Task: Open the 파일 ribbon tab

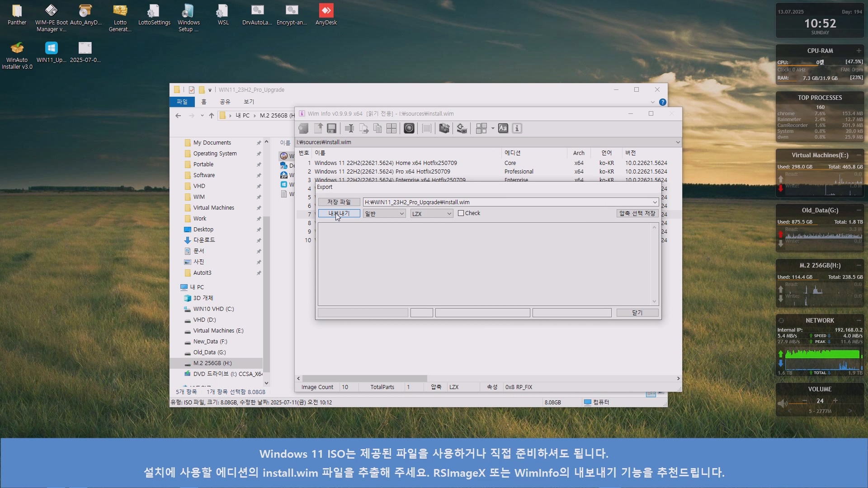Action: (182, 102)
